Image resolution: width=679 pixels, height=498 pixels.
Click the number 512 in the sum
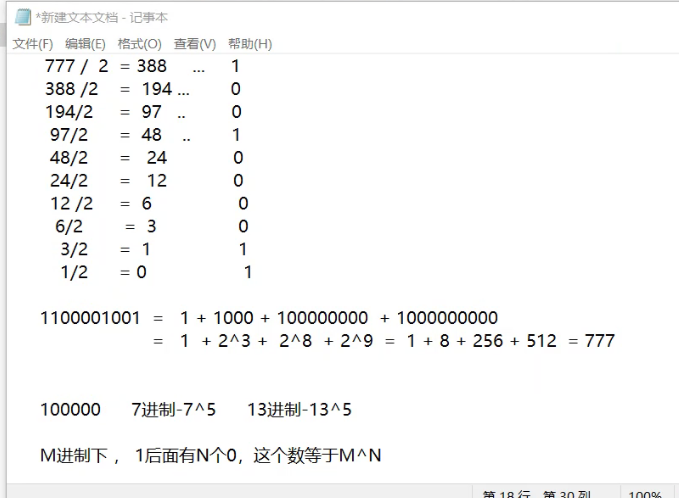coord(541,341)
